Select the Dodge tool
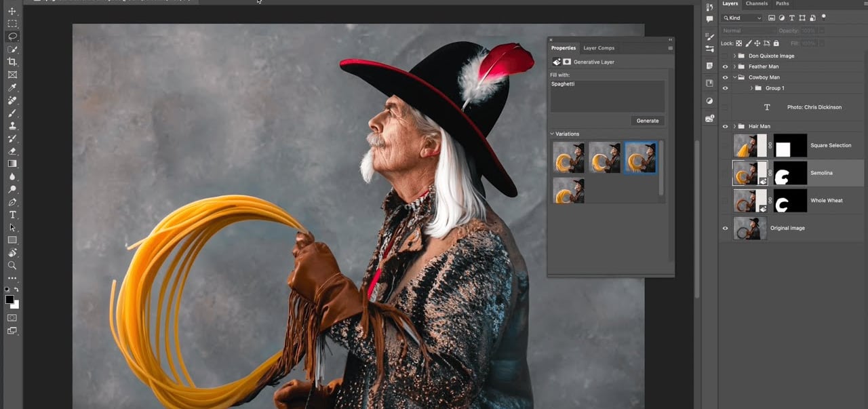 (12, 189)
